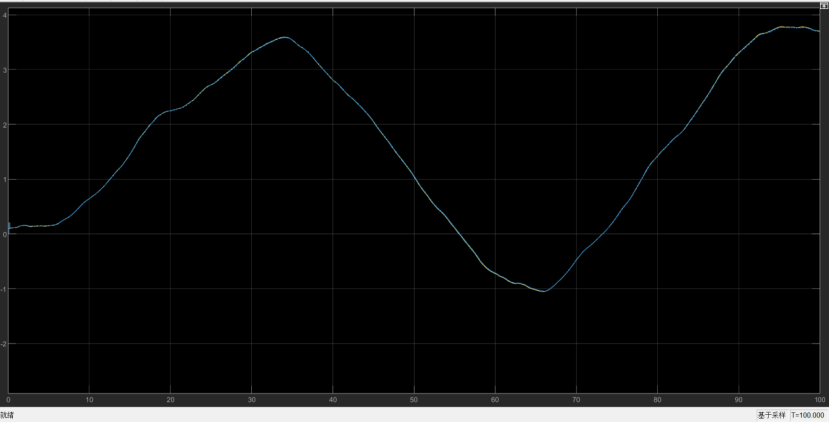The width and height of the screenshot is (829, 422).
Task: Click the x-axis tick label 100
Action: coord(818,400)
